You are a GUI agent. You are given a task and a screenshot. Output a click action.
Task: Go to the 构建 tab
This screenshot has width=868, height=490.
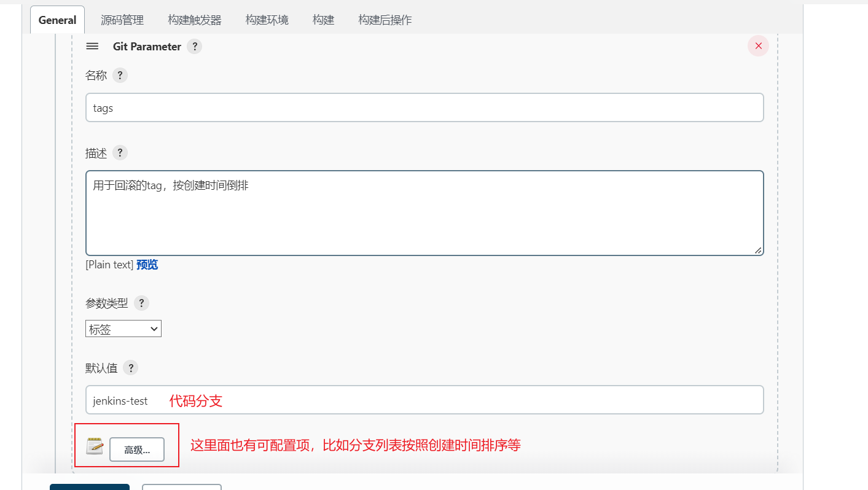[x=323, y=20]
